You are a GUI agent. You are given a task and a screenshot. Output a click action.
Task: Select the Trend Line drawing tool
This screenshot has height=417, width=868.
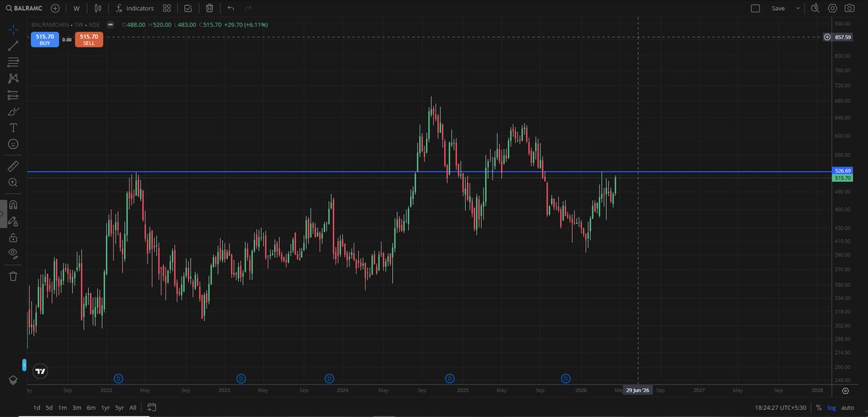pos(12,46)
